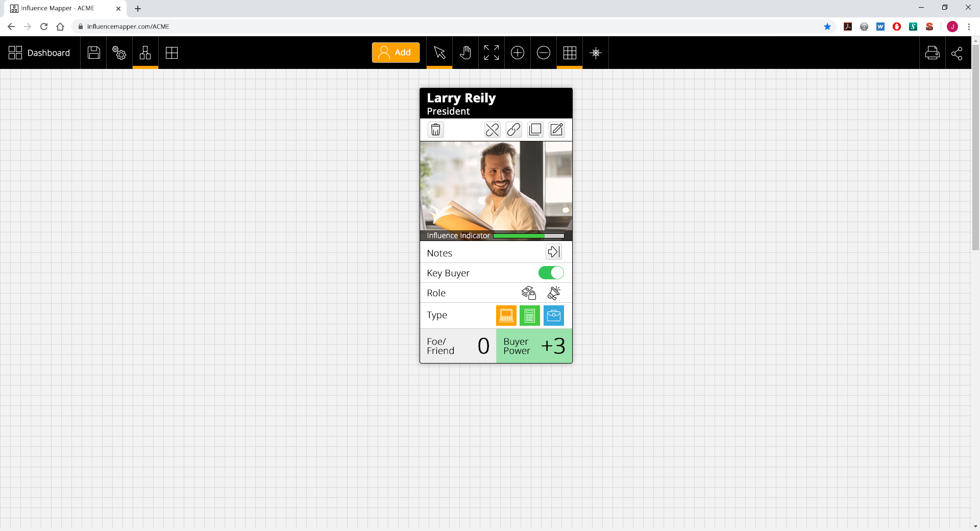980x531 pixels.
Task: Click the orange Add person button
Action: coord(396,53)
